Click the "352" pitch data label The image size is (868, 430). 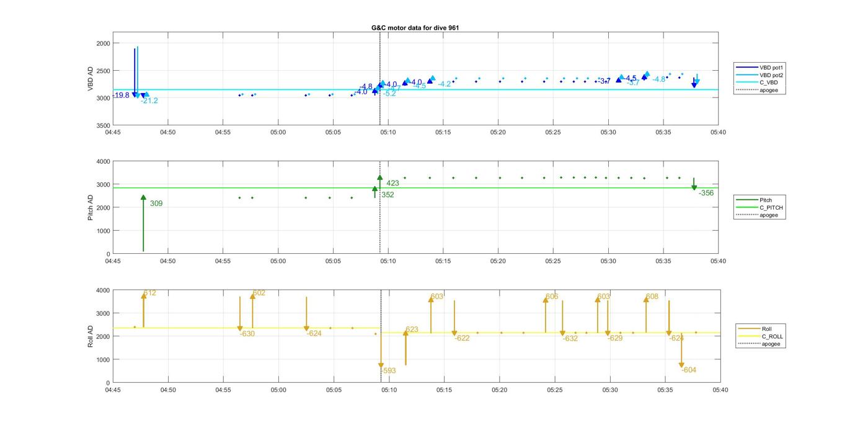pos(387,195)
